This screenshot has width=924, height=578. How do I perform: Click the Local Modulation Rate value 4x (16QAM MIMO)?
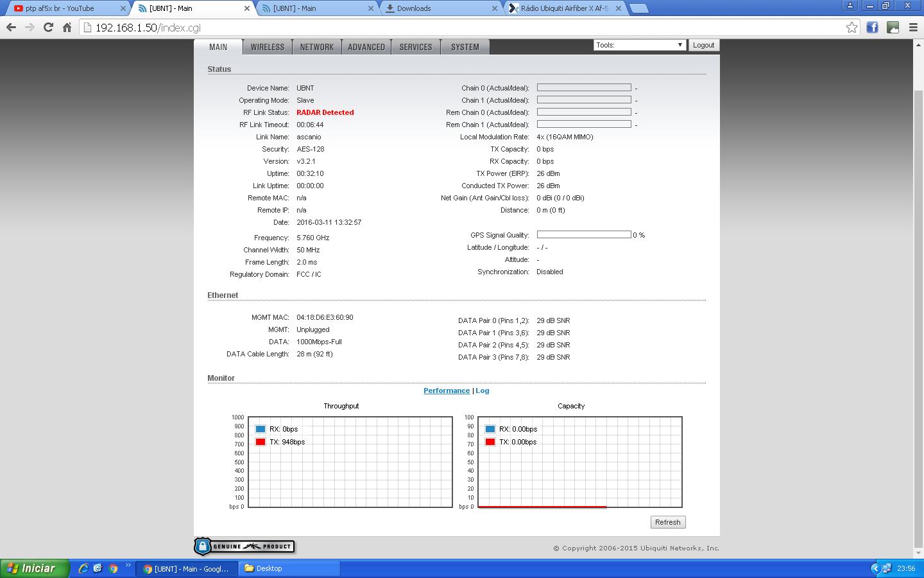[x=565, y=137]
